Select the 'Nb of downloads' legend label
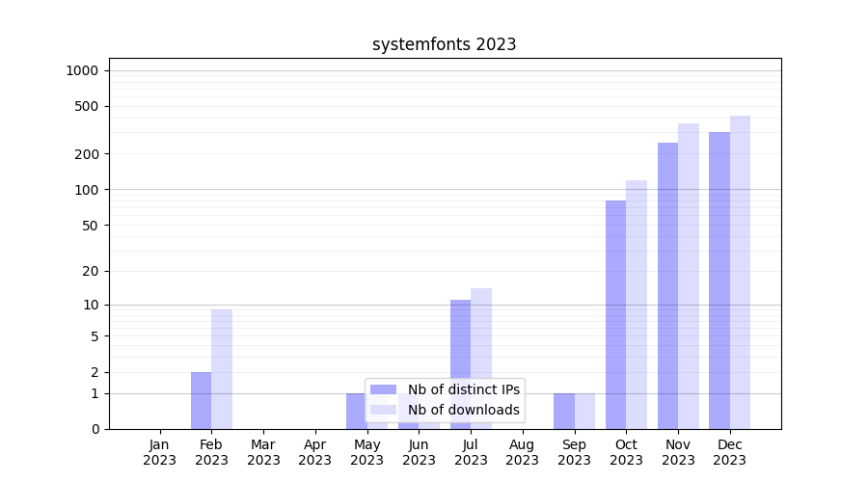The height and width of the screenshot is (482, 868). 463,410
